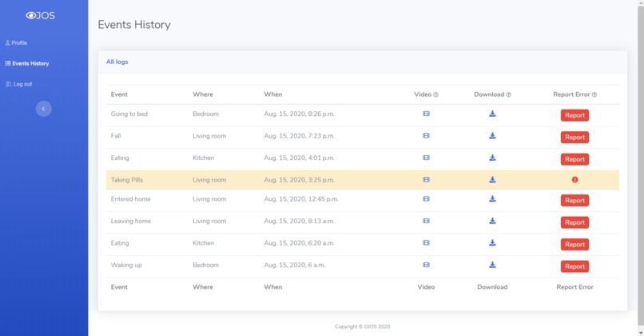Report error for the Fall event
644x336 pixels.
pyautogui.click(x=574, y=137)
